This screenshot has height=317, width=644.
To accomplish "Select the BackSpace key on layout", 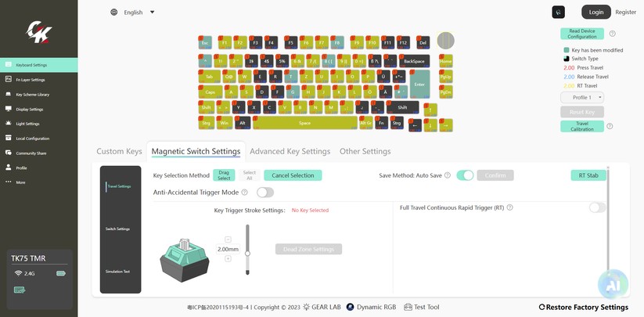I will [x=414, y=61].
